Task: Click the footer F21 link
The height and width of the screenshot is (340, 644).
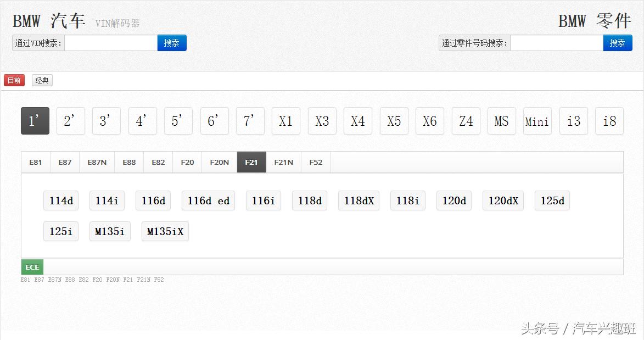Action: pos(128,280)
